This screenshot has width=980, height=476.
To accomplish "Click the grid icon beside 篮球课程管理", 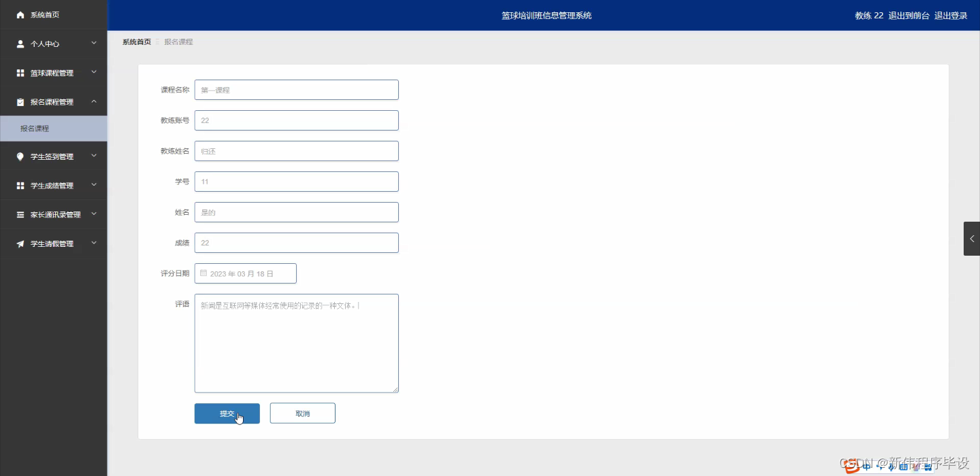I will (20, 73).
